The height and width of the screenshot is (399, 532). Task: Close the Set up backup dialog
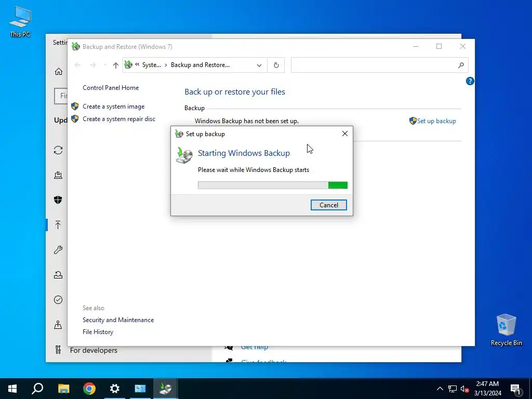[345, 134]
